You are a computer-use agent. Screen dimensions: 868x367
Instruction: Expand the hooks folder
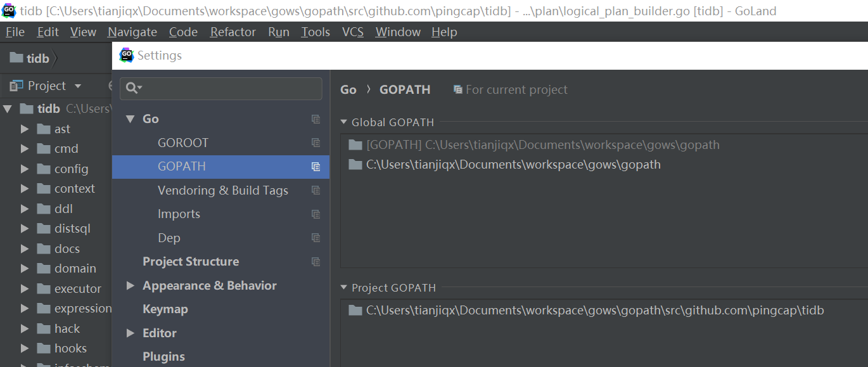coord(25,349)
